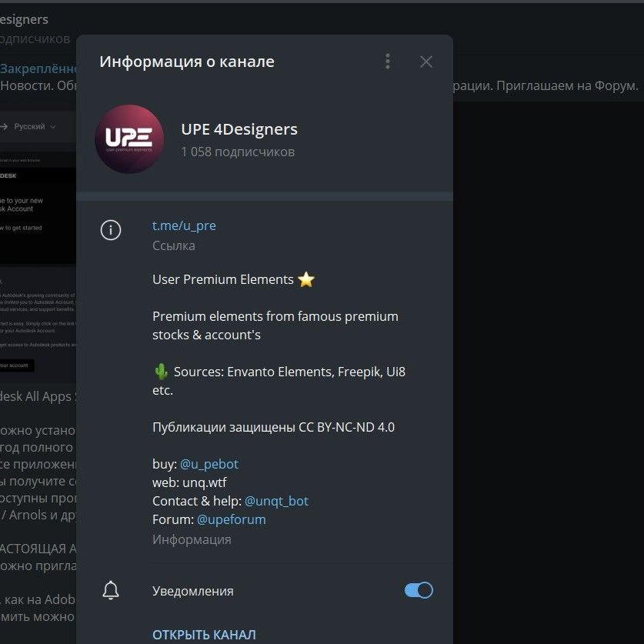644x644 pixels.
Task: Click the Информация label below the description
Action: [192, 539]
